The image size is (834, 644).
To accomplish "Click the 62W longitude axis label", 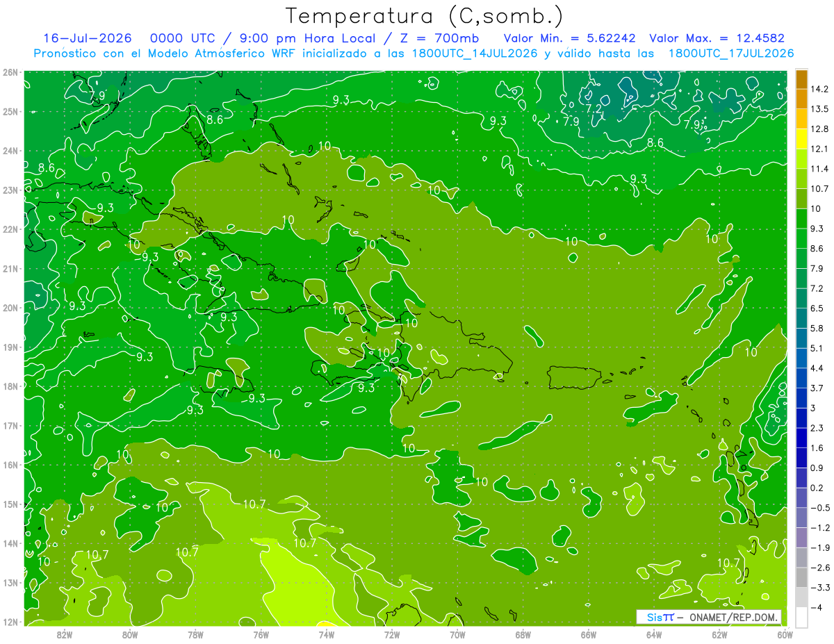I will 719,634.
